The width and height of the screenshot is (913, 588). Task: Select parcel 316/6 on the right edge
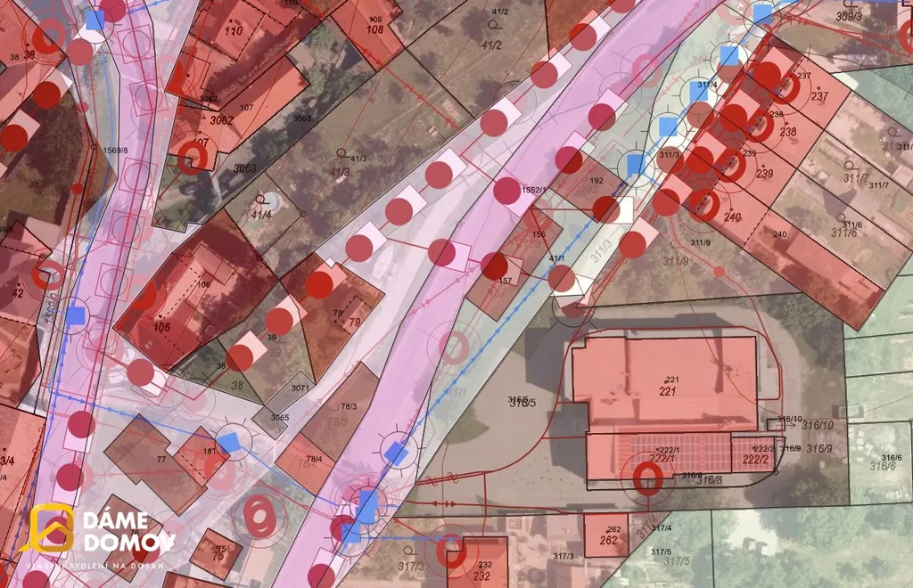click(884, 465)
